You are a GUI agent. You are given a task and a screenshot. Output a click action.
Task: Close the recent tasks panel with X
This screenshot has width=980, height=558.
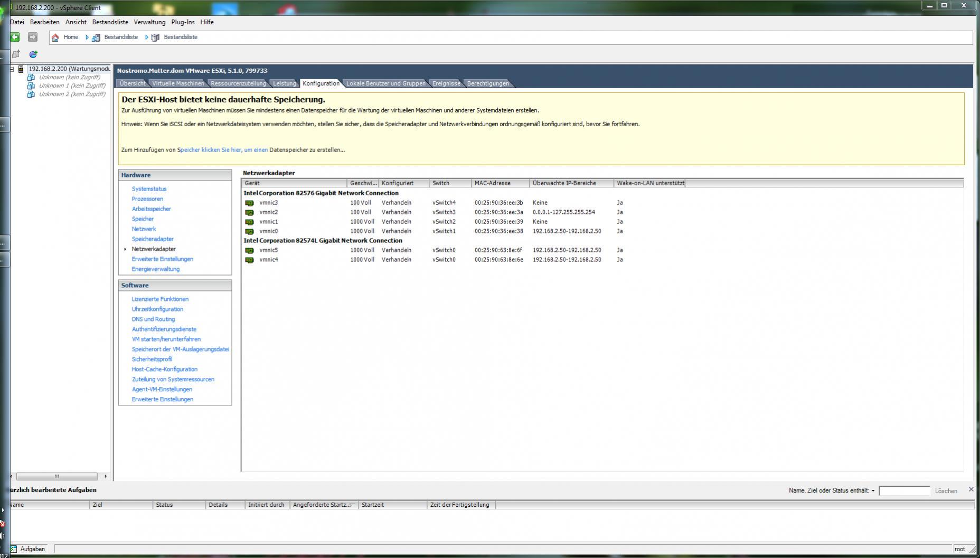971,489
